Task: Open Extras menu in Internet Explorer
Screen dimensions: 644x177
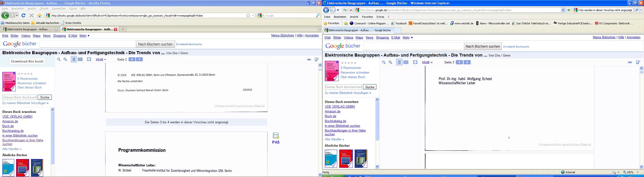Action: coord(380,17)
